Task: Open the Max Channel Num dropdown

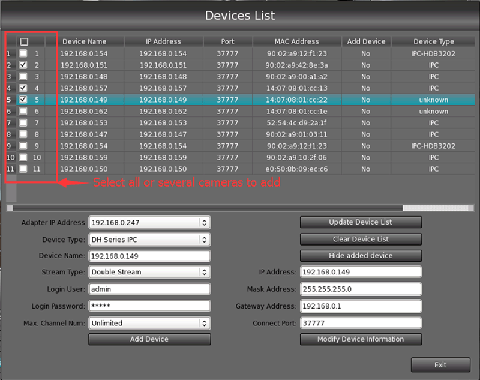Action: tap(149, 323)
